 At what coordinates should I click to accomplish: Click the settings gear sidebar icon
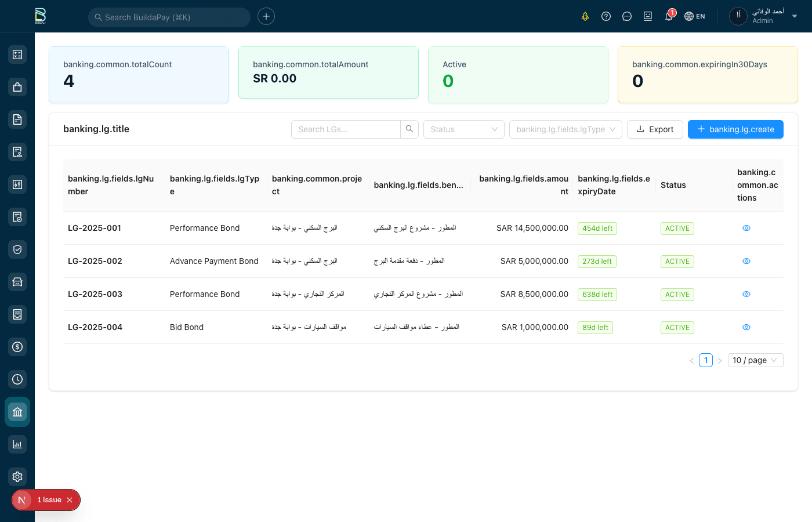(x=17, y=477)
